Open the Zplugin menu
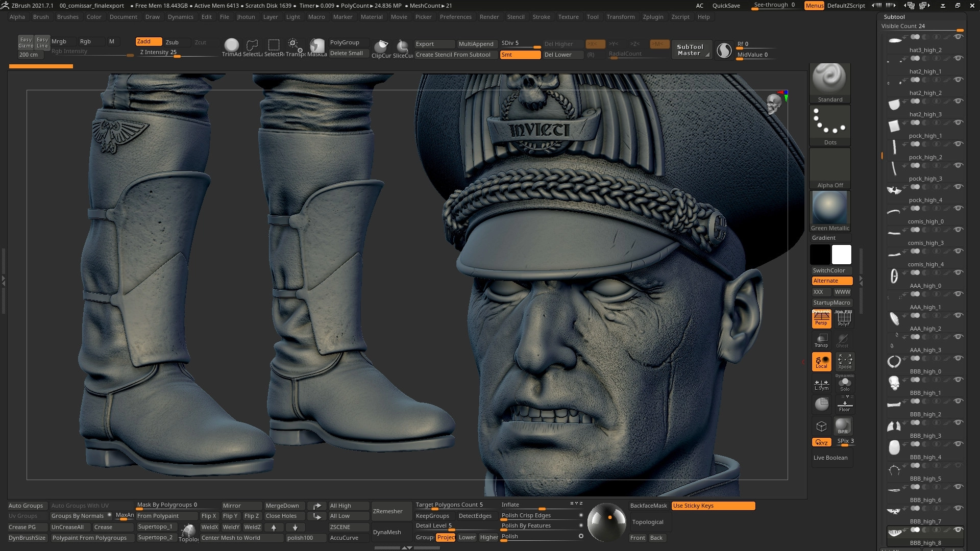 (x=653, y=17)
